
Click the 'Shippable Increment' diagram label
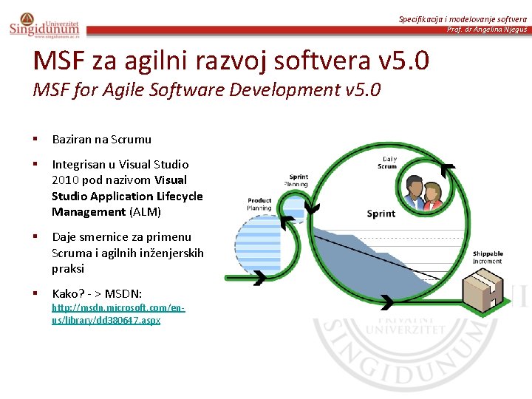pos(488,258)
